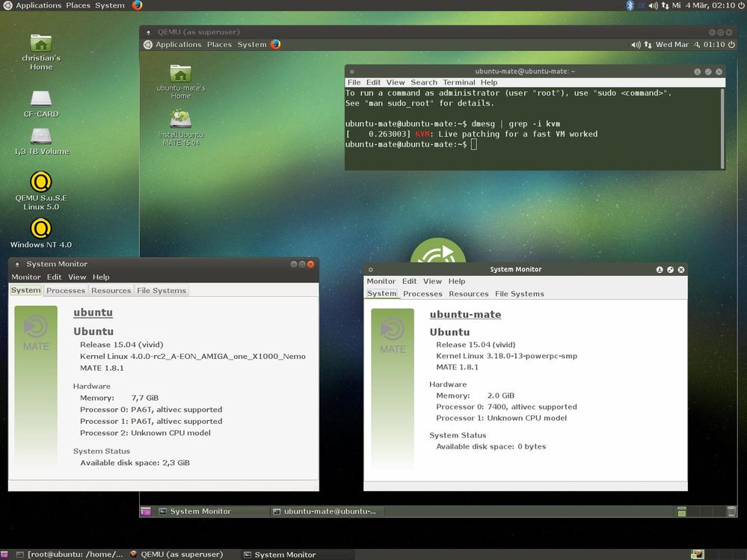This screenshot has width=747, height=560.
Task: Open the Monitor menu in System Monitor
Action: click(25, 277)
